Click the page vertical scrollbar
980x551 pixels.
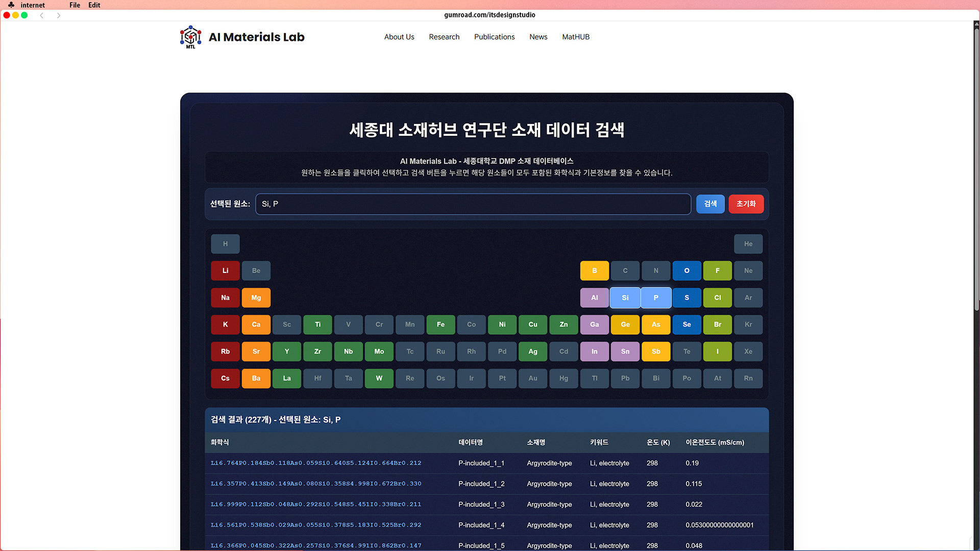click(x=976, y=168)
